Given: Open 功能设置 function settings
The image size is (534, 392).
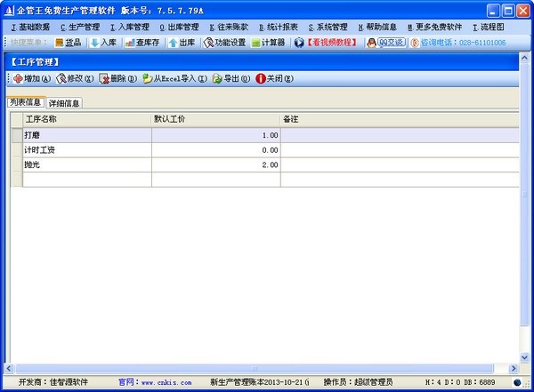Looking at the screenshot, I should 224,43.
